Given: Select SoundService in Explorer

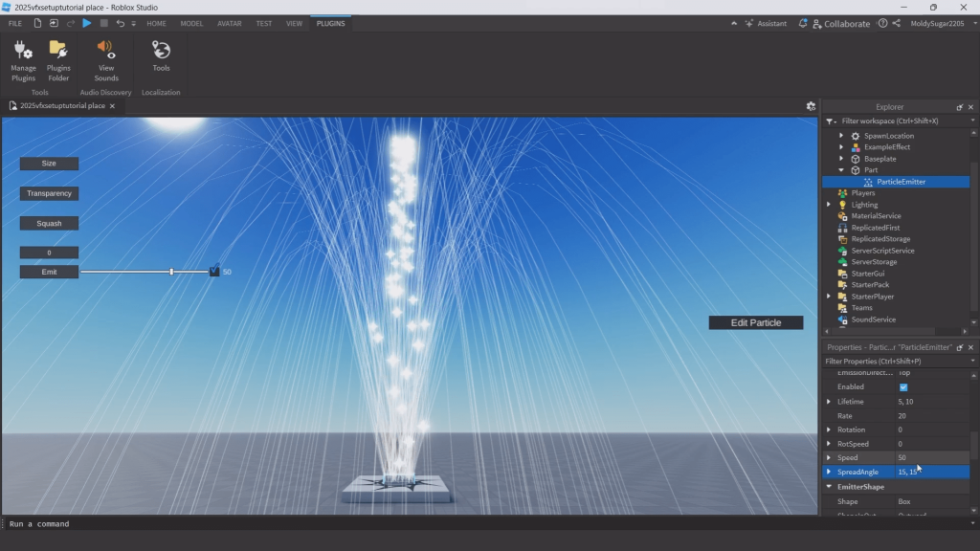Looking at the screenshot, I should pyautogui.click(x=873, y=320).
